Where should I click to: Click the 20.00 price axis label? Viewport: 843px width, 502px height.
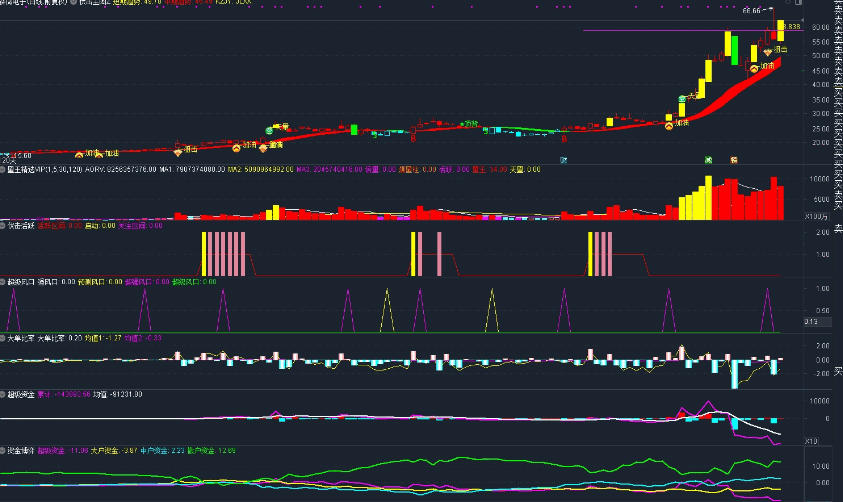(821, 142)
